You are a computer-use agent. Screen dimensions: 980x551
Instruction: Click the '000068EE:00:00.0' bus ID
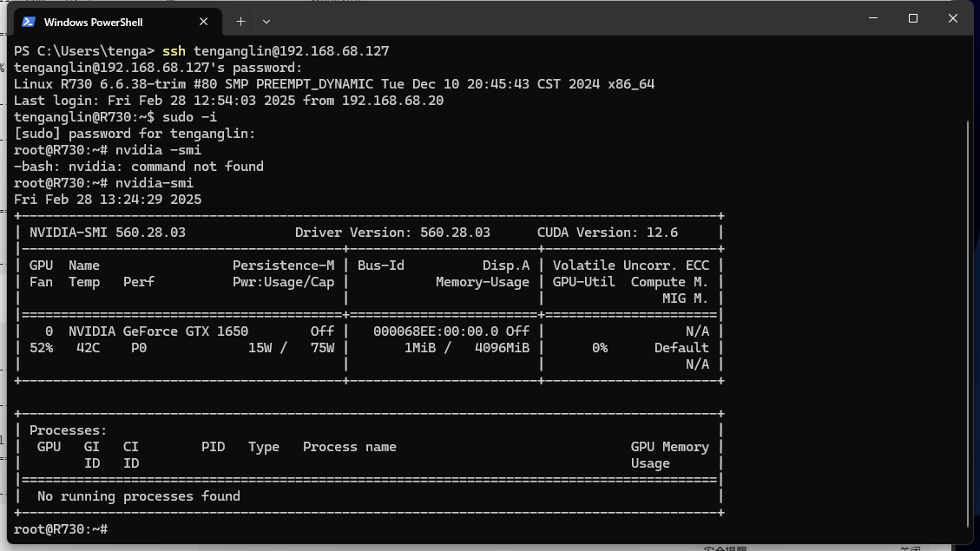[x=436, y=331]
